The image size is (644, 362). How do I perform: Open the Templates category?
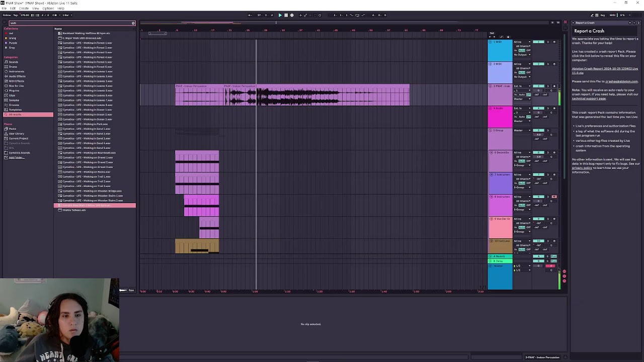pos(15,110)
